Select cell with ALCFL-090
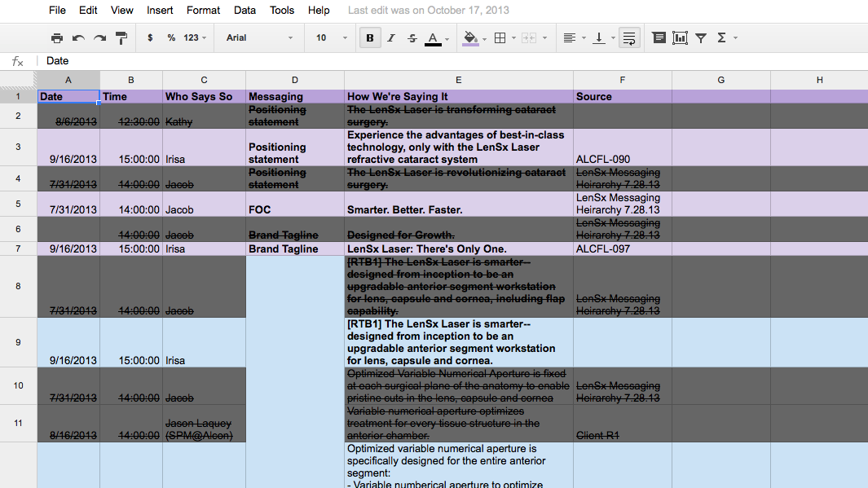The height and width of the screenshot is (488, 868). tap(622, 147)
